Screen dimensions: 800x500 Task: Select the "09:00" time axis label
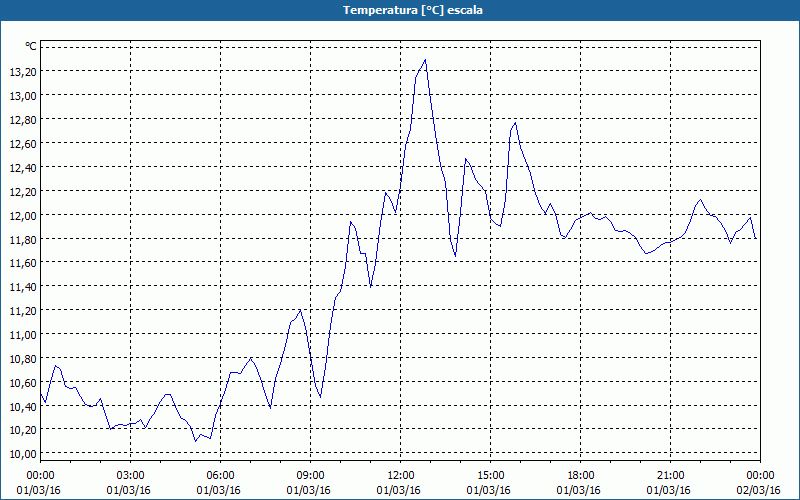(x=310, y=476)
